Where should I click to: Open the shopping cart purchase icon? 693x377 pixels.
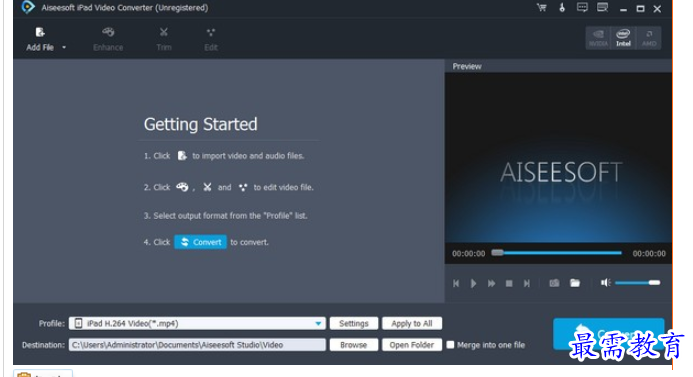[541, 8]
